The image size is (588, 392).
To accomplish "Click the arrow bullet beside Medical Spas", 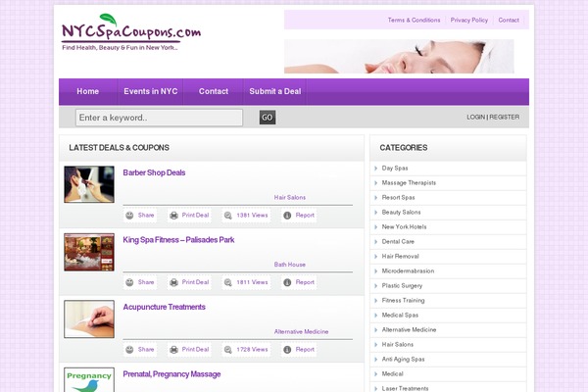I will (x=375, y=316).
